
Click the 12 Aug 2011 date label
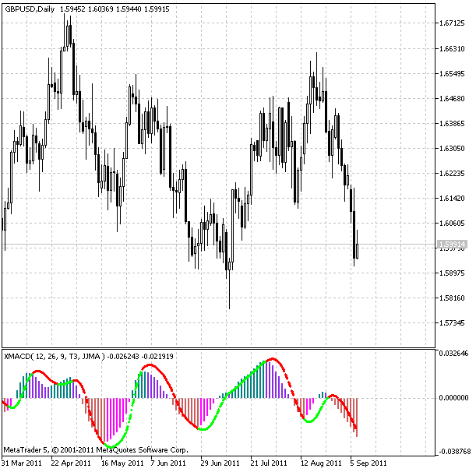click(321, 462)
